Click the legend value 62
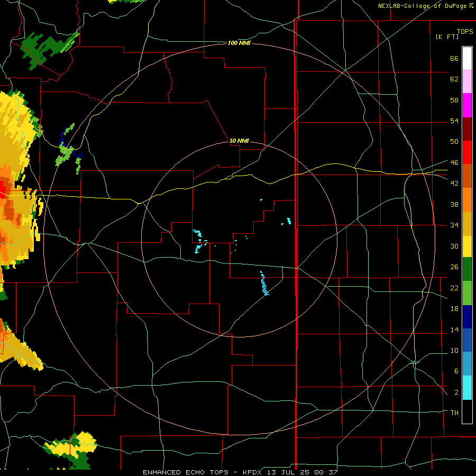The height and width of the screenshot is (476, 476). 454,79
